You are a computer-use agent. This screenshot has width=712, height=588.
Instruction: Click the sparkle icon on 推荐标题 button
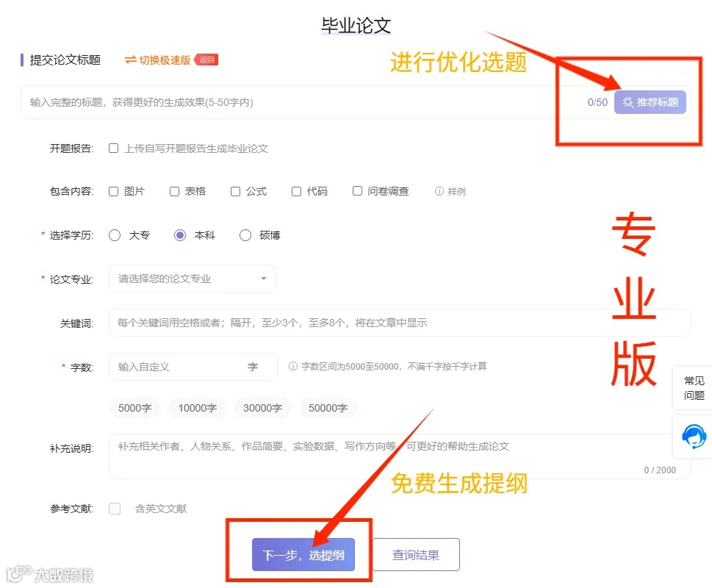coord(628,101)
